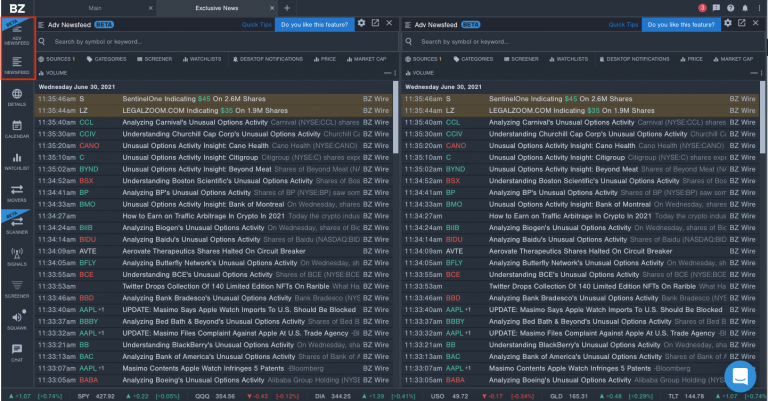Open the Chat sidebar tool
Screen dimensions: 768x401
[x=17, y=353]
